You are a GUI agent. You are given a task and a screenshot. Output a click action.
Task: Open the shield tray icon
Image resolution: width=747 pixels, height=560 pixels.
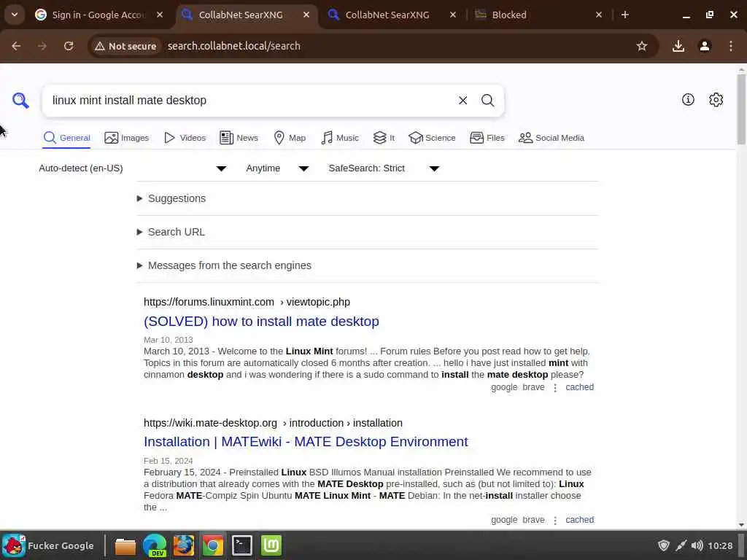(x=664, y=545)
